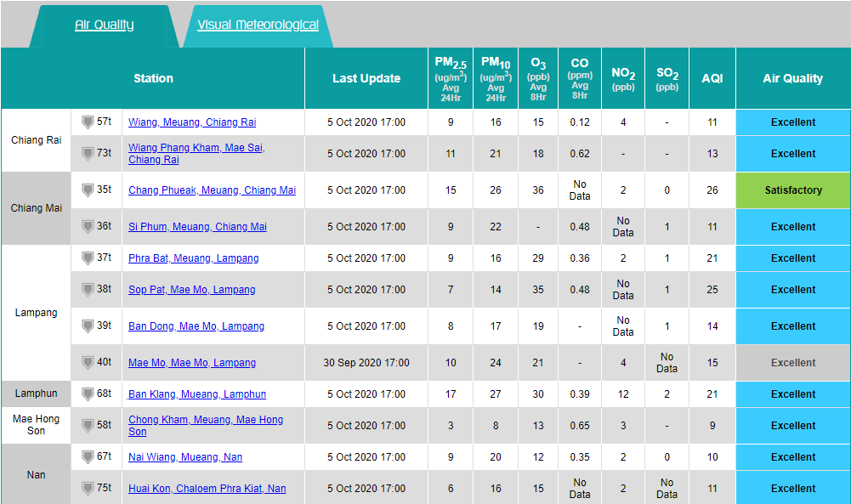Image resolution: width=851 pixels, height=504 pixels.
Task: Click the station marker icon for 35t
Action: [x=88, y=190]
